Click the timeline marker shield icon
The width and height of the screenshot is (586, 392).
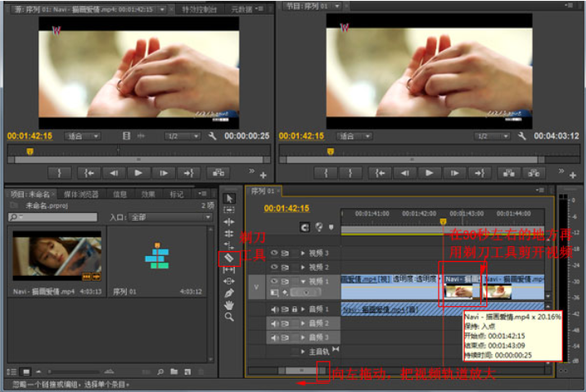(331, 228)
